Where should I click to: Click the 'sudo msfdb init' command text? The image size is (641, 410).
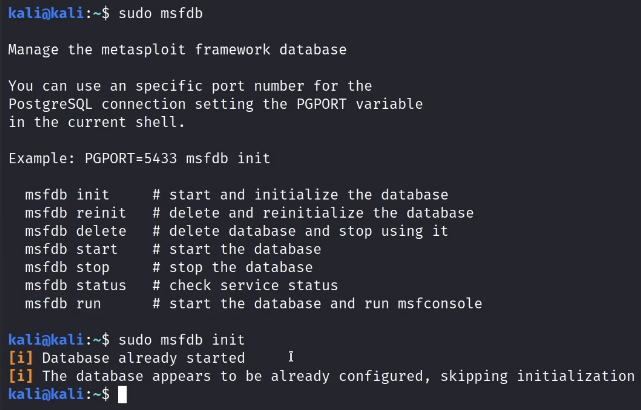(x=181, y=339)
